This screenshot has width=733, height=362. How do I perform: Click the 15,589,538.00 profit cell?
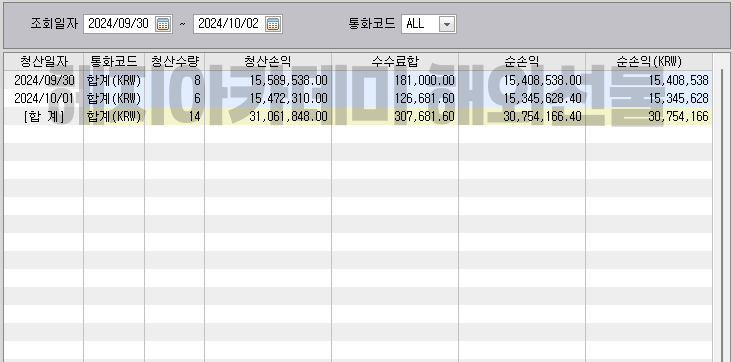pos(268,80)
